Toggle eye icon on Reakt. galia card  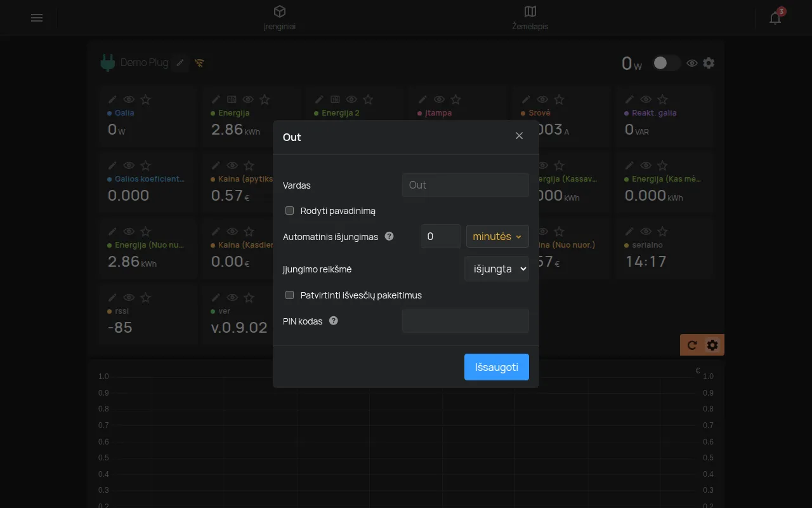(x=646, y=99)
